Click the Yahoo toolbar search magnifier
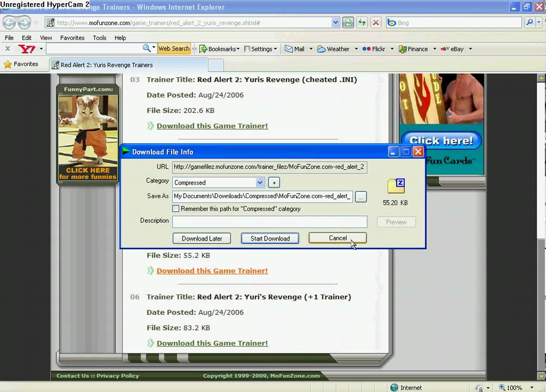Viewport: 546px width, 392px height. coord(147,48)
